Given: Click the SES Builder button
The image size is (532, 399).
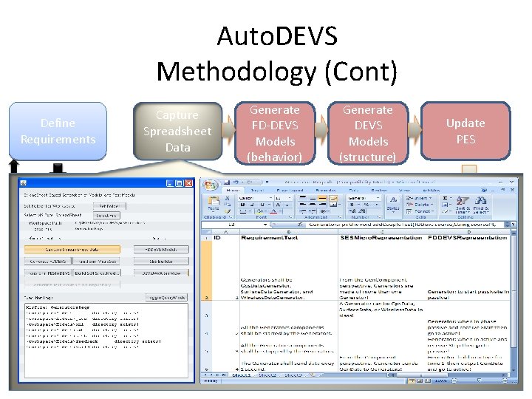Looking at the screenshot, I should tap(161, 262).
